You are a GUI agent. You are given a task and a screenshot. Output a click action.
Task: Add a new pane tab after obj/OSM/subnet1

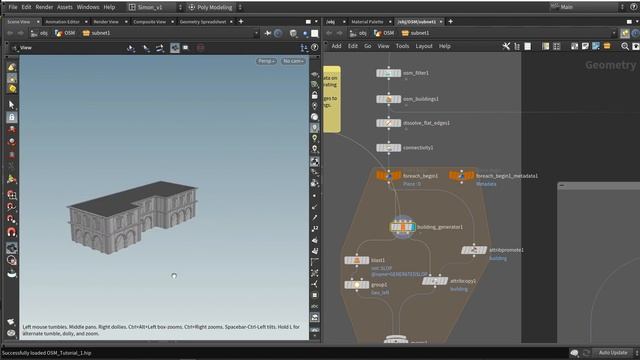click(x=451, y=22)
